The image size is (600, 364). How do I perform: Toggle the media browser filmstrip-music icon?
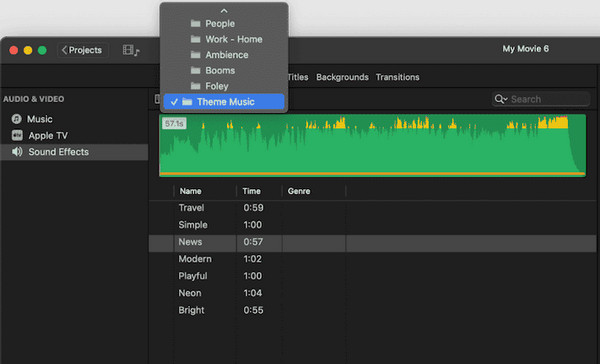tap(131, 50)
